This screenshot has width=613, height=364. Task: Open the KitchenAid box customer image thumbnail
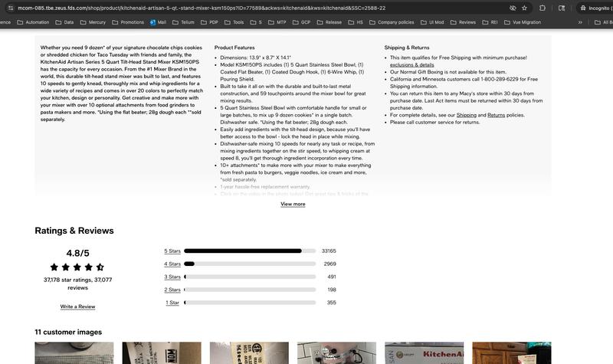(424, 353)
